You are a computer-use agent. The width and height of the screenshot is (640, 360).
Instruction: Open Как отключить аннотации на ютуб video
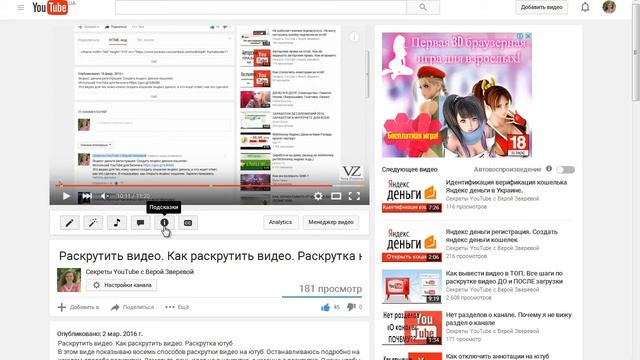tap(497, 356)
